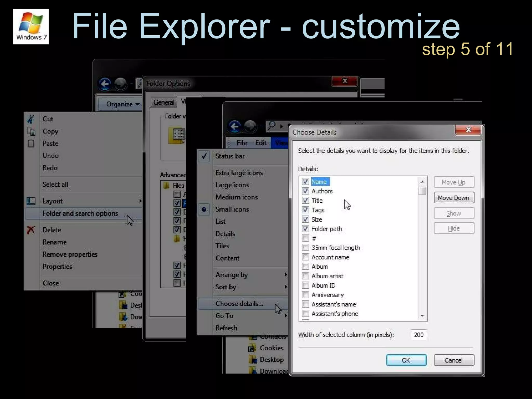Click the details list scroll up arrow
Screen dimensions: 532x399
[x=422, y=182]
